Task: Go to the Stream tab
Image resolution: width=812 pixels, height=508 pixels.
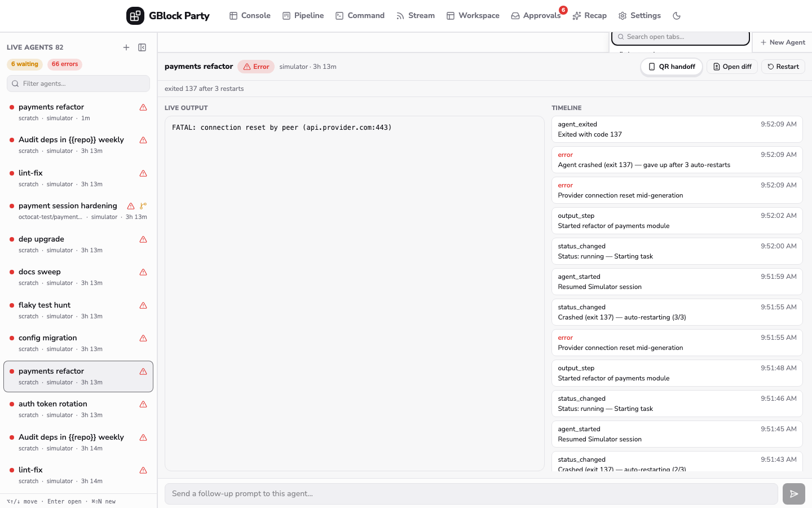Action: coord(416,16)
